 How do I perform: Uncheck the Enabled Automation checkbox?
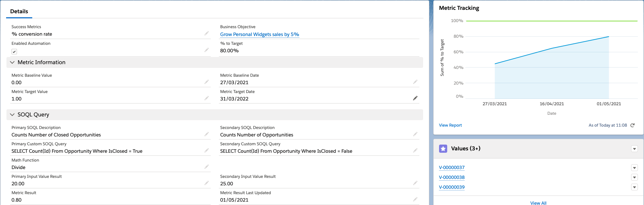(14, 51)
